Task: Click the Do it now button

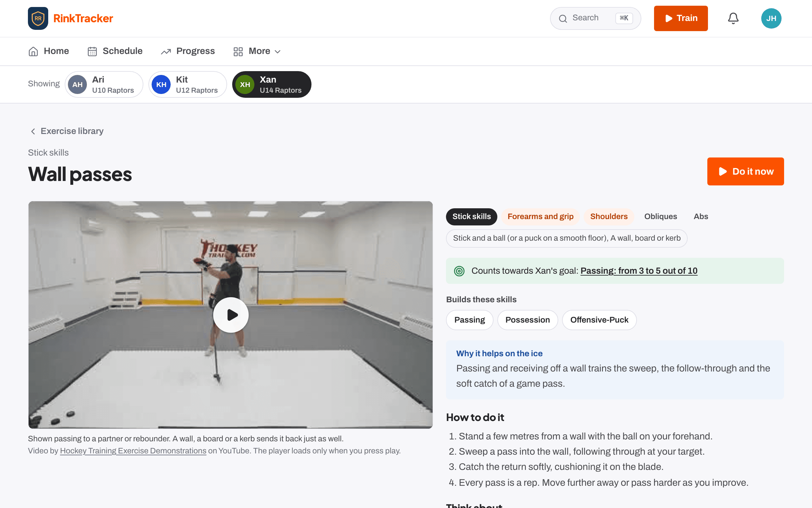Action: tap(746, 171)
